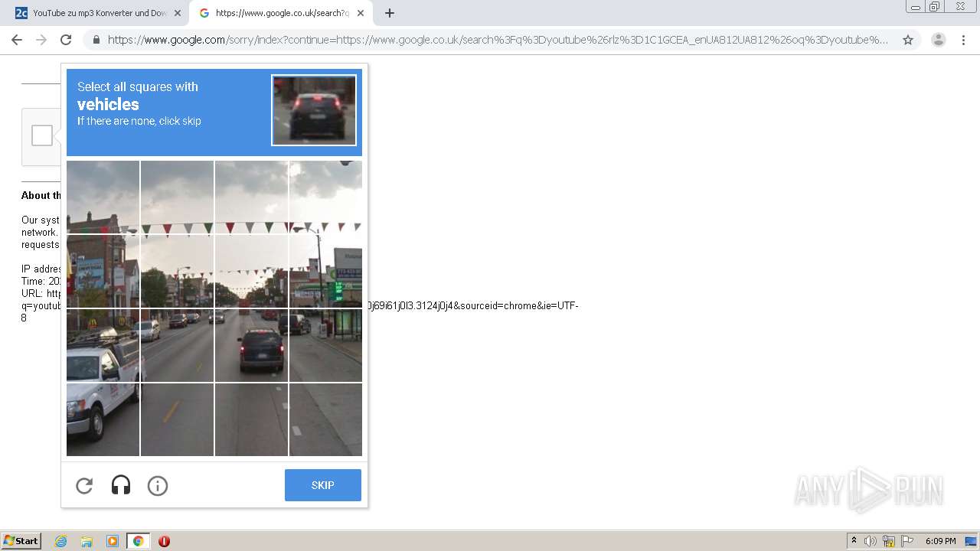The image size is (980, 551).
Task: Select tile with cars parked at left curb
Action: [x=177, y=345]
